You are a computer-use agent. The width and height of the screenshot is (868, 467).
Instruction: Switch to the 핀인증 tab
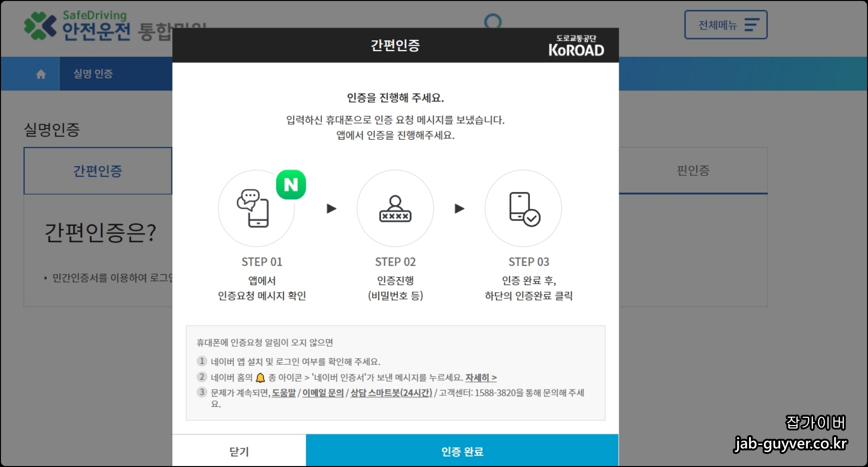[693, 169]
